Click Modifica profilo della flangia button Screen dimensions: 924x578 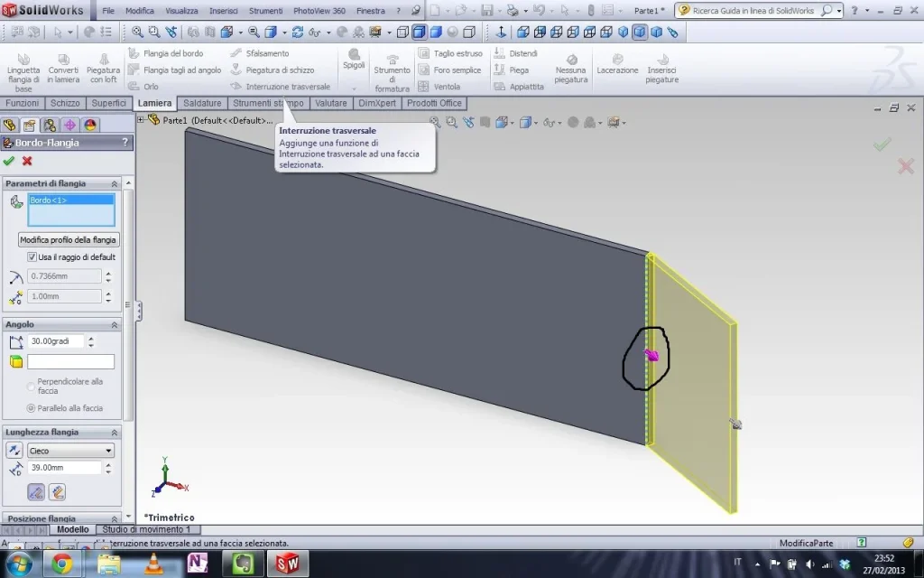click(x=69, y=240)
